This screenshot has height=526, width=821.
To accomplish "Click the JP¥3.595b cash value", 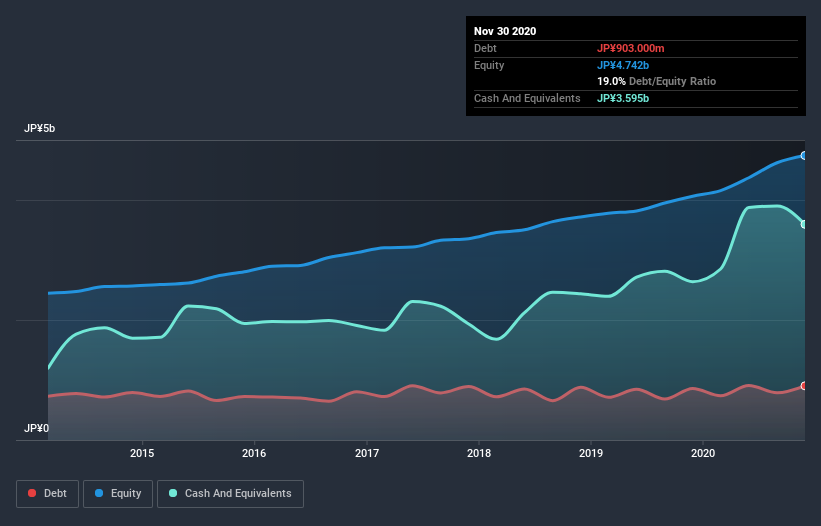I will point(623,98).
